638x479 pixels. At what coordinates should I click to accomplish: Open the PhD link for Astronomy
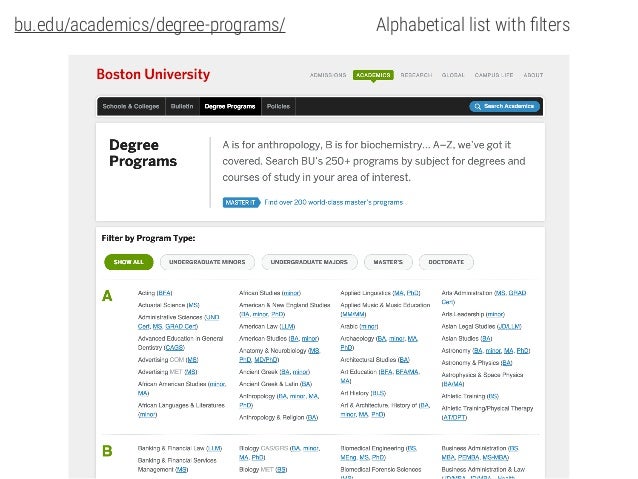(522, 351)
